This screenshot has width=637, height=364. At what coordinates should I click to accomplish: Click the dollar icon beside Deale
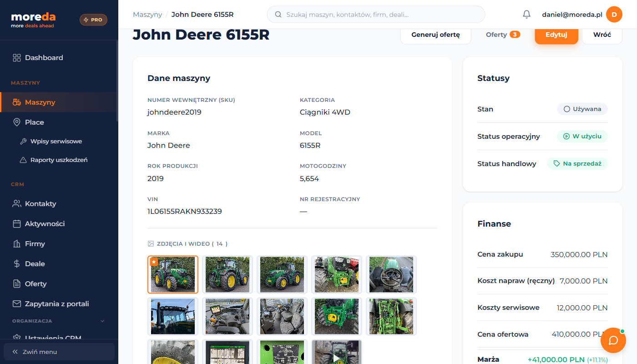17,264
